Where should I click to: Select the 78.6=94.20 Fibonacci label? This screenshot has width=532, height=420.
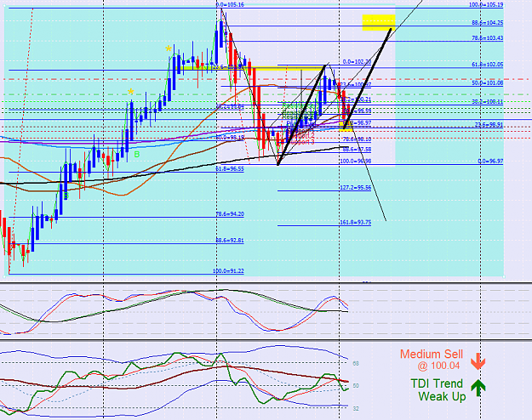pyautogui.click(x=230, y=214)
